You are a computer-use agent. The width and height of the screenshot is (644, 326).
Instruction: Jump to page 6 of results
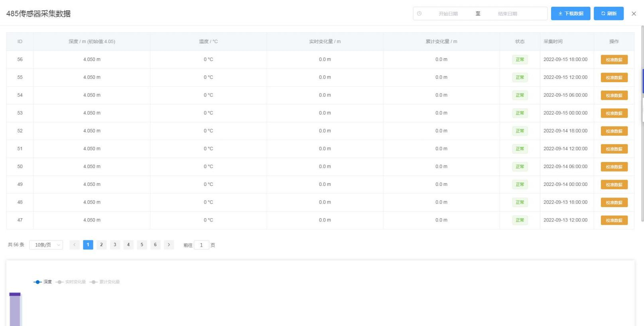pyautogui.click(x=155, y=245)
